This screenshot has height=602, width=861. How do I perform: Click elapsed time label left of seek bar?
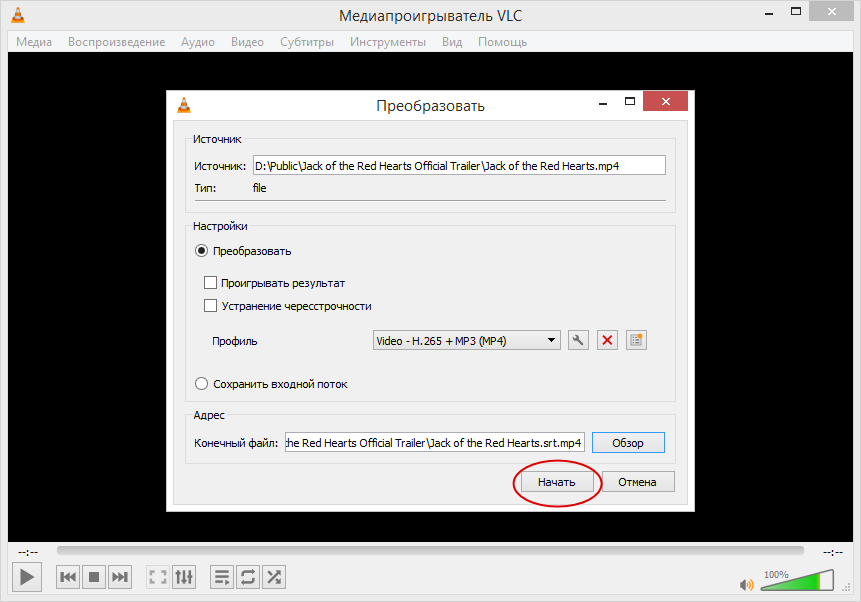[x=28, y=553]
